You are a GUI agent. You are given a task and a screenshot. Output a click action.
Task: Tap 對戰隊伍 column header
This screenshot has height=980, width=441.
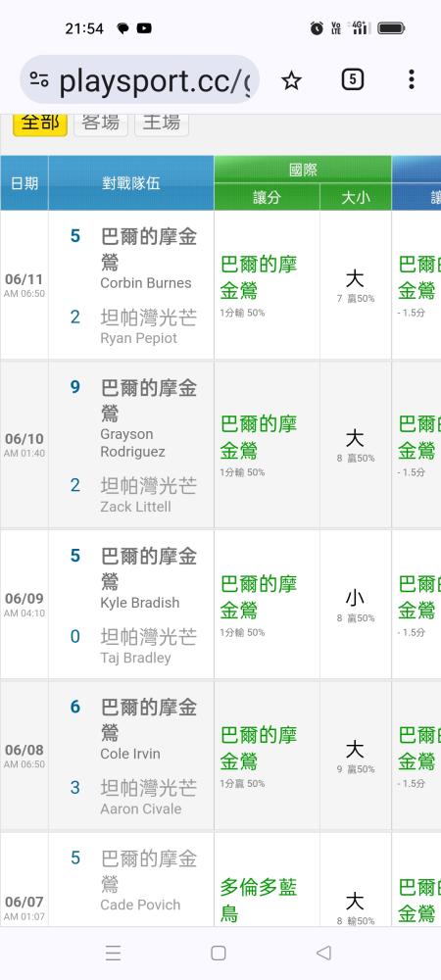tap(131, 183)
